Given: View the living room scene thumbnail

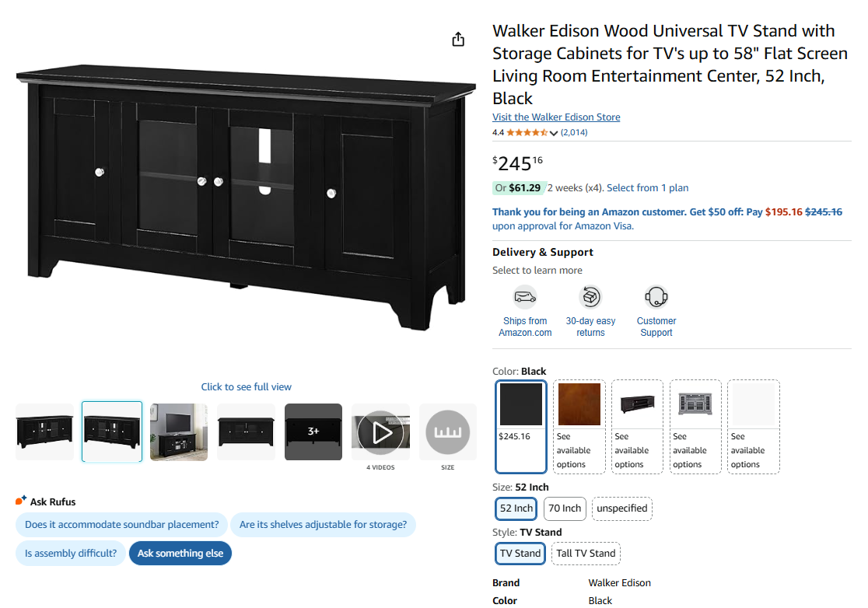Looking at the screenshot, I should 179,432.
